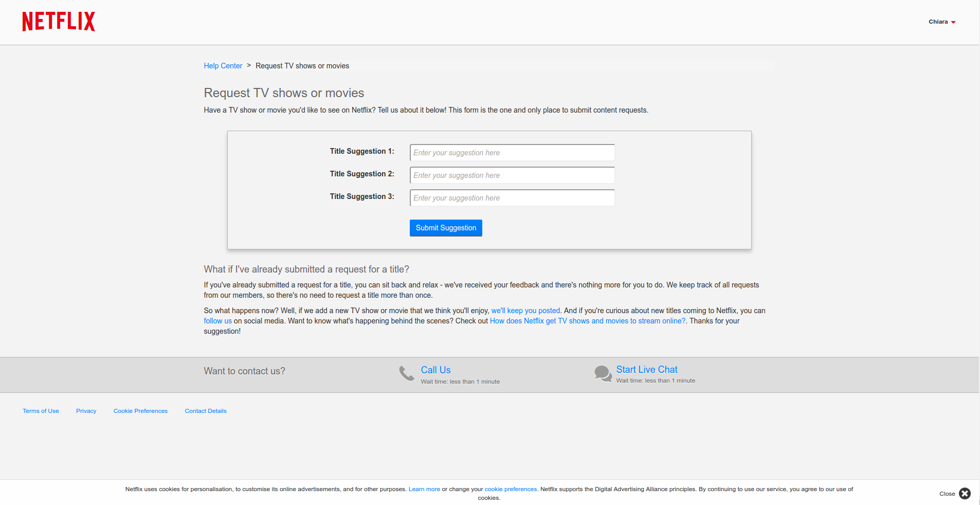The width and height of the screenshot is (980, 505).
Task: Open cookie preferences link in banner
Action: 511,489
